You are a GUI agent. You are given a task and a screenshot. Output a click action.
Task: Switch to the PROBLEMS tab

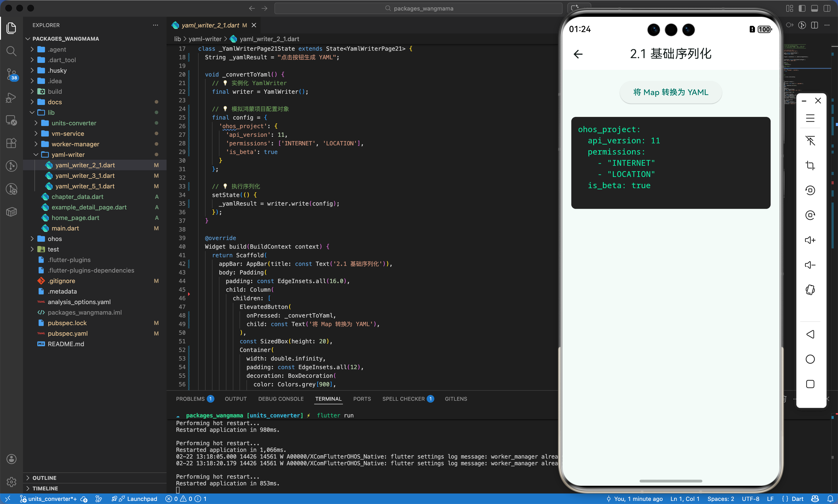(190, 399)
